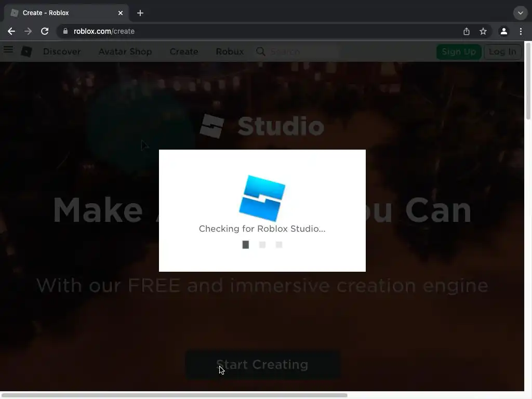This screenshot has width=532, height=399.
Task: Open the Discover page
Action: click(x=62, y=51)
